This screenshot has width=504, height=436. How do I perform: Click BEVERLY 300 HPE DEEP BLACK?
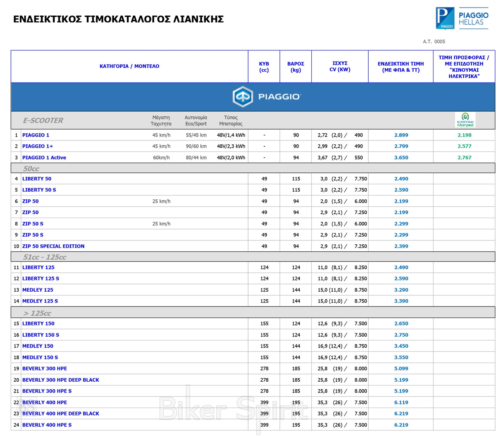click(x=60, y=380)
